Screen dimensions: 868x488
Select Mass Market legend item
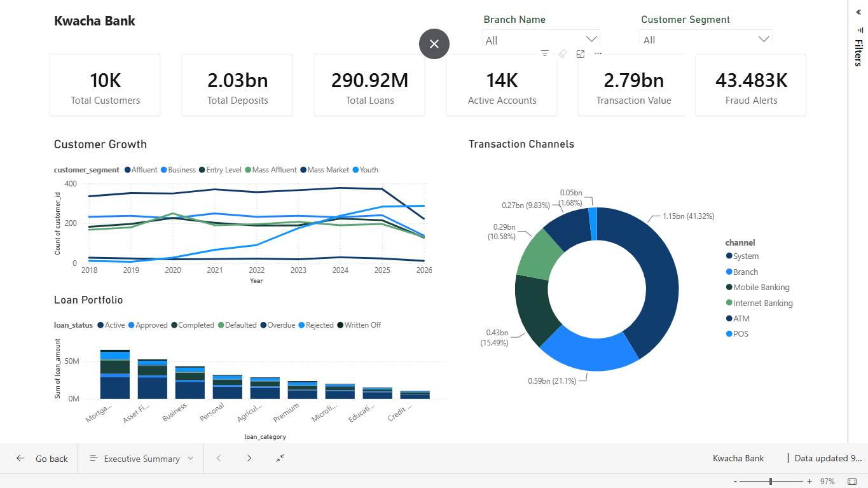point(324,170)
